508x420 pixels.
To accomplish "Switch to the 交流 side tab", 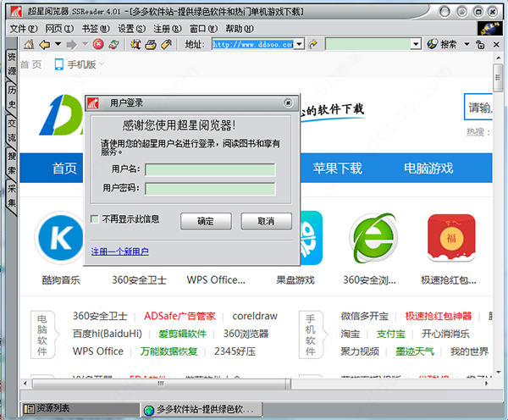I will coord(12,130).
